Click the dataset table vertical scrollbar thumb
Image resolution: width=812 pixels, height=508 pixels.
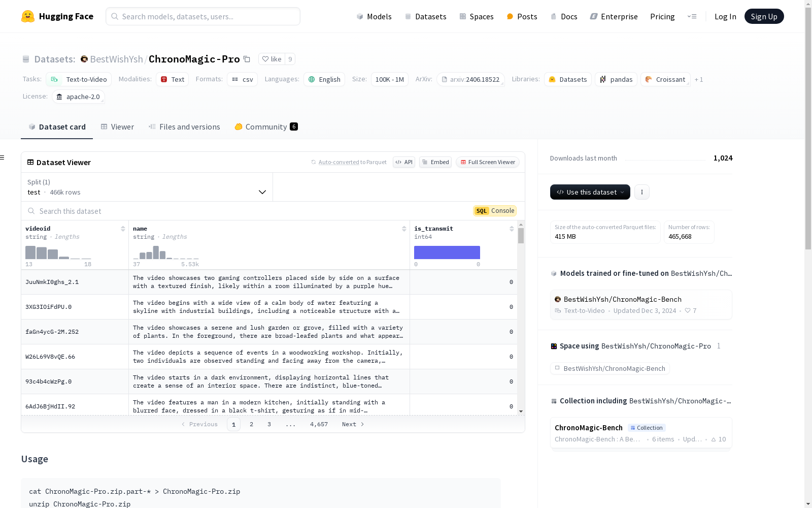pyautogui.click(x=521, y=236)
